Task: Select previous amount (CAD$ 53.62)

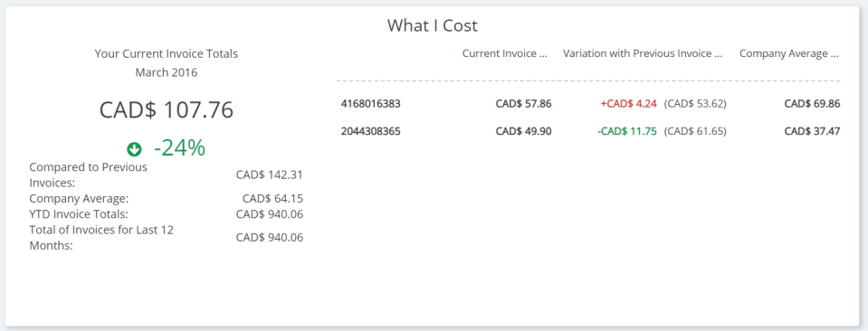Action: 695,103
